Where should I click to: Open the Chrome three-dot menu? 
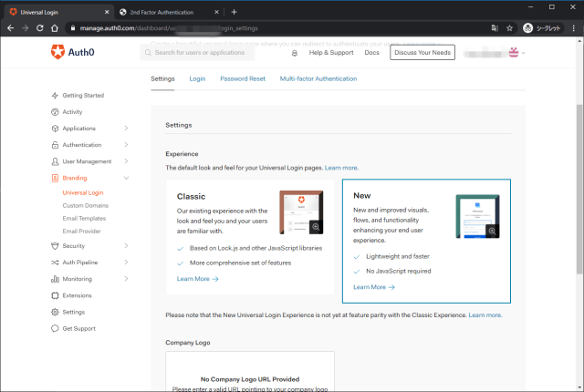pyautogui.click(x=574, y=28)
